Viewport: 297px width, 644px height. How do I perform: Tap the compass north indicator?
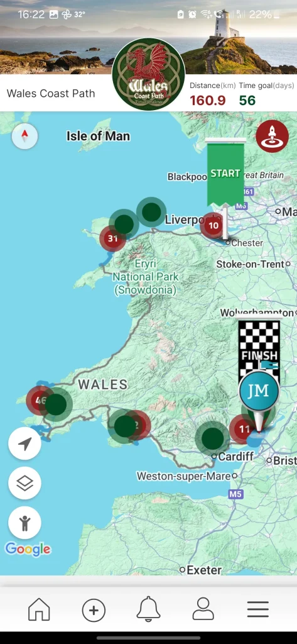[24, 136]
